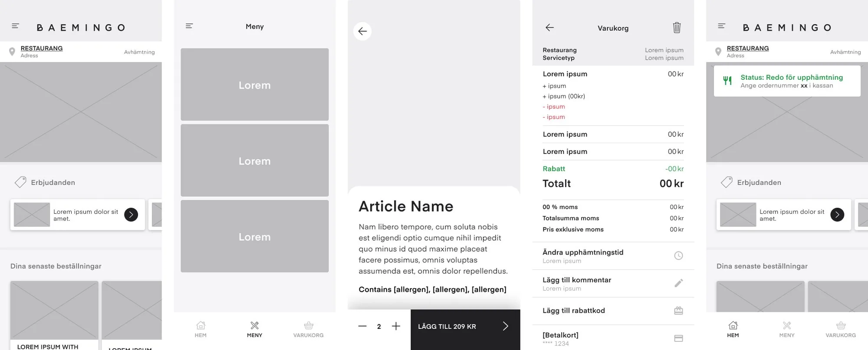The height and width of the screenshot is (350, 868).
Task: Click the fork and knife icon in the status banner
Action: coord(727,81)
